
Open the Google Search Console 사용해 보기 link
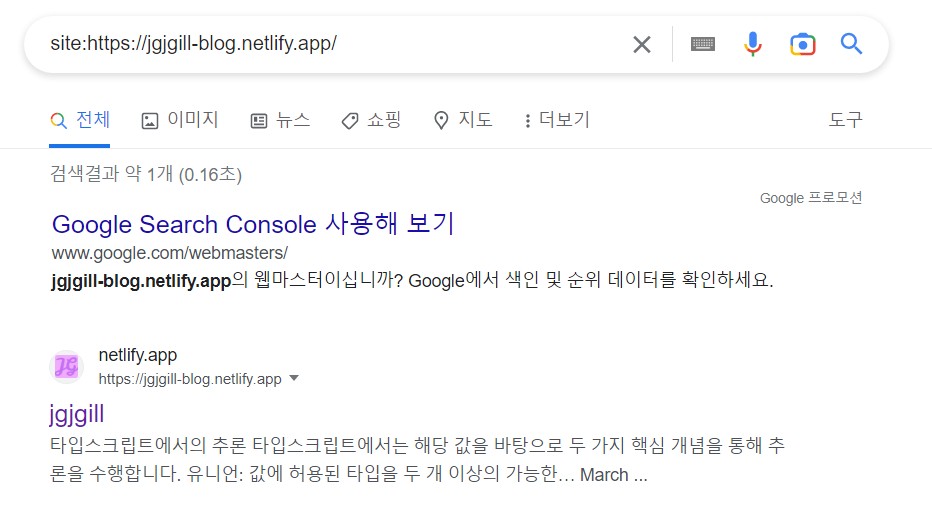click(x=253, y=224)
